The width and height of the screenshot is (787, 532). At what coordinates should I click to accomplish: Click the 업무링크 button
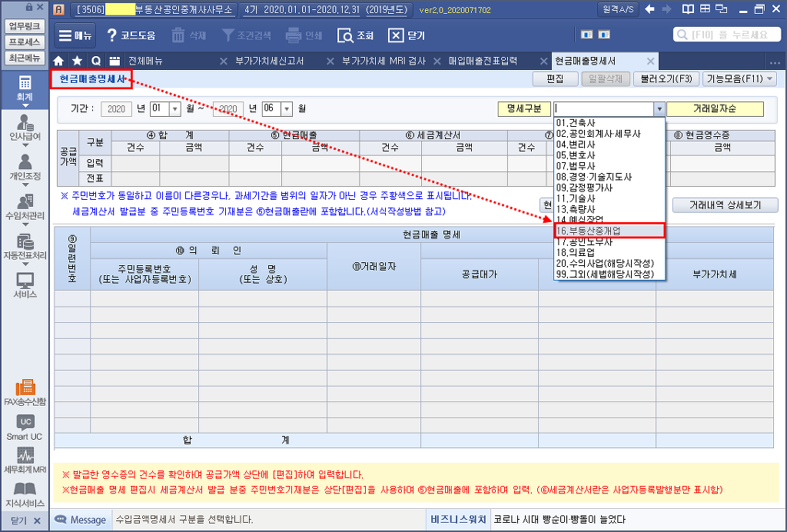tap(25, 26)
